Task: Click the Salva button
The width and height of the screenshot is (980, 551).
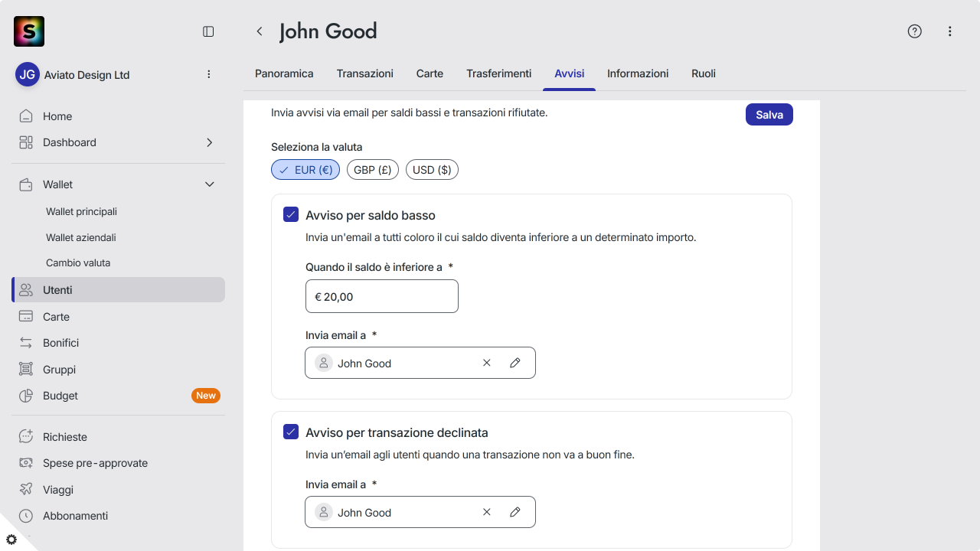Action: [769, 115]
